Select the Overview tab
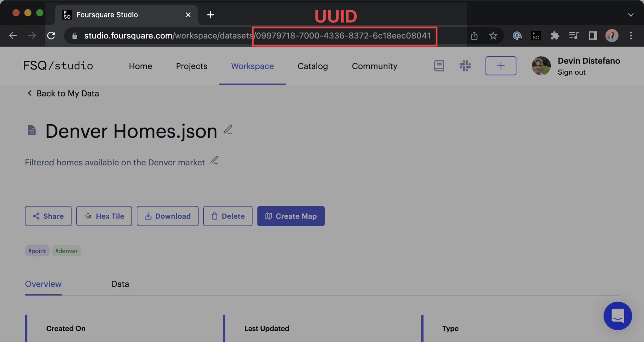 tap(43, 284)
